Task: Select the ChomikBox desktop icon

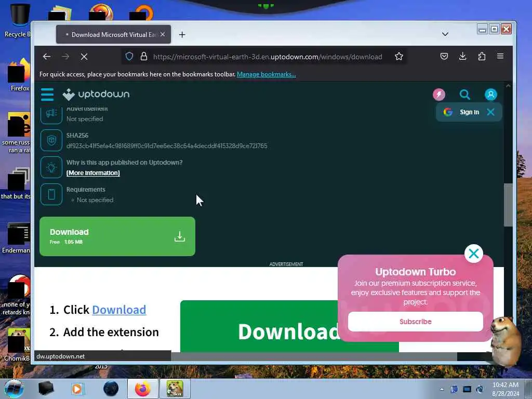Action: [x=18, y=345]
